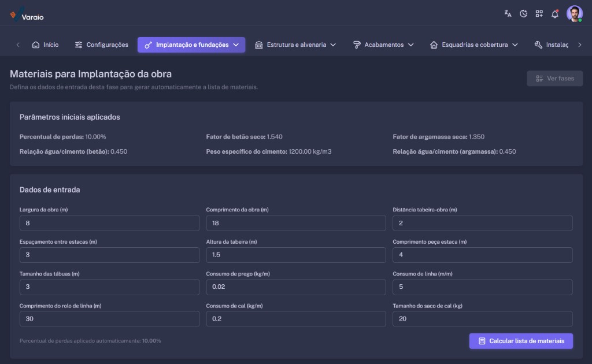Click the house icon beside Esquadrias e cobertura

pyautogui.click(x=434, y=45)
